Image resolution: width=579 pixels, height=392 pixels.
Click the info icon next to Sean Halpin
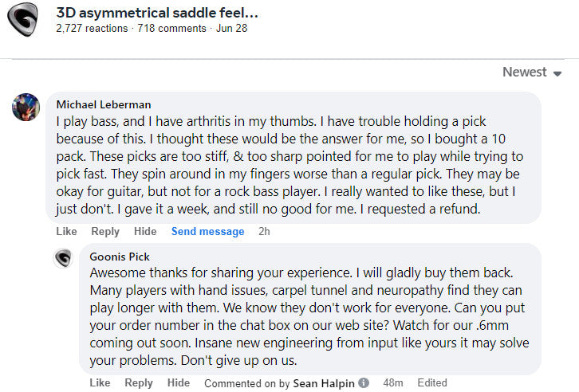coord(364,383)
